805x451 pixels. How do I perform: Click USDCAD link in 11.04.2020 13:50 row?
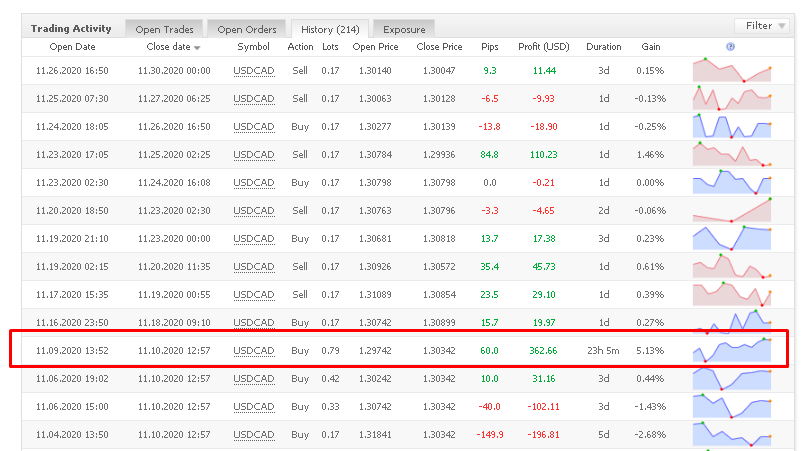tap(253, 435)
